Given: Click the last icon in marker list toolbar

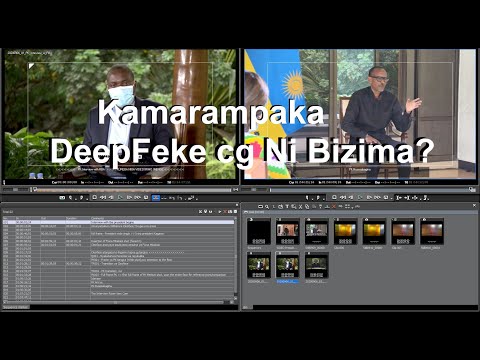Looking at the screenshot, I should 235,211.
